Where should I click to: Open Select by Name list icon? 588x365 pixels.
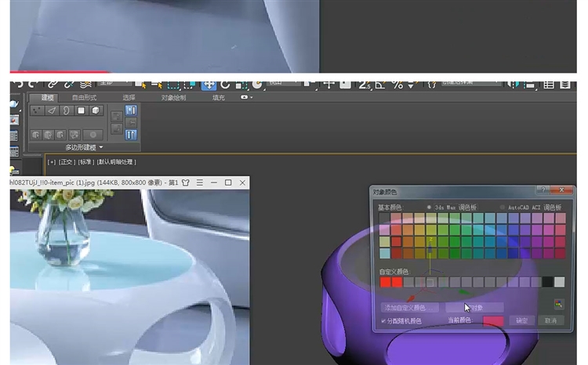(x=157, y=85)
